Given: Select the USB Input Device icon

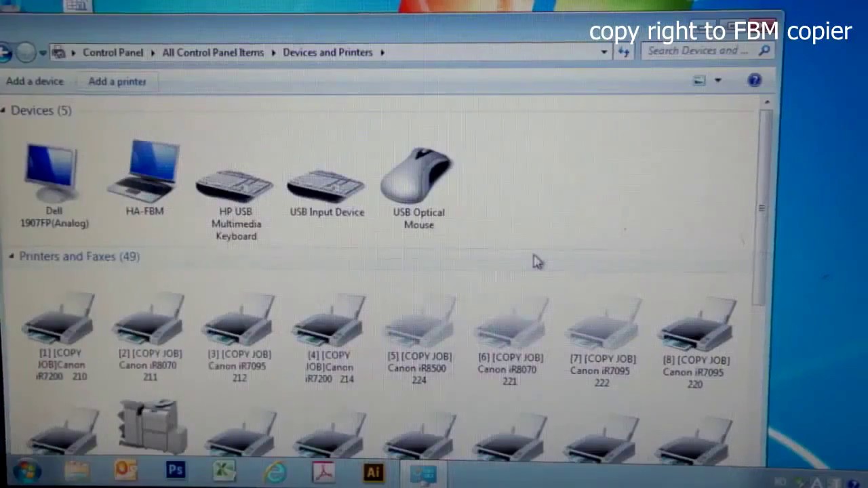Looking at the screenshot, I should click(326, 192).
